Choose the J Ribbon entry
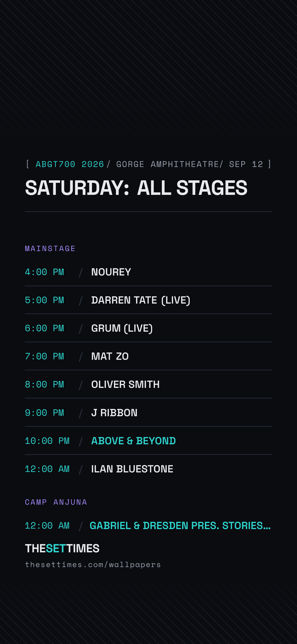The height and width of the screenshot is (644, 297). tap(148, 413)
